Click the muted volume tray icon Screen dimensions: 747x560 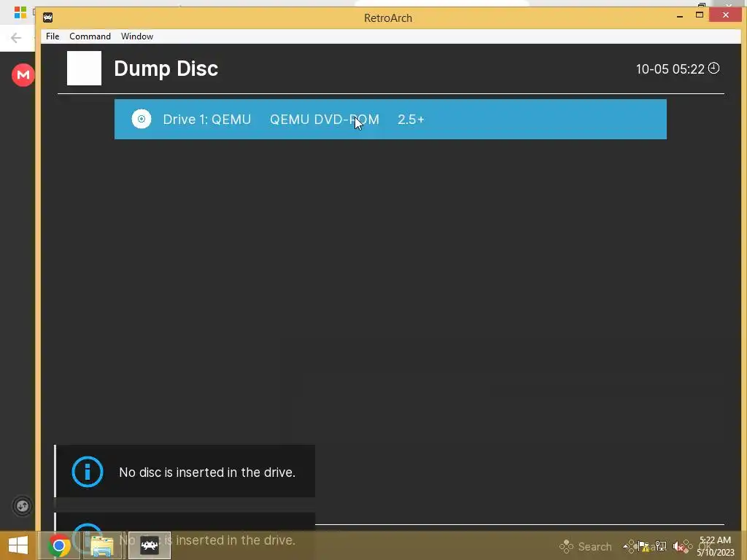678,546
